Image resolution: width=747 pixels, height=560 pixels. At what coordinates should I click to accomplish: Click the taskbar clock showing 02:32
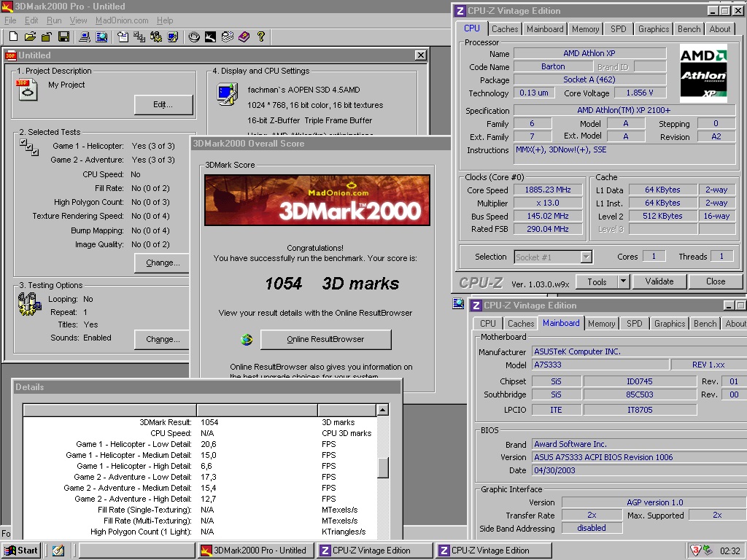tap(729, 551)
